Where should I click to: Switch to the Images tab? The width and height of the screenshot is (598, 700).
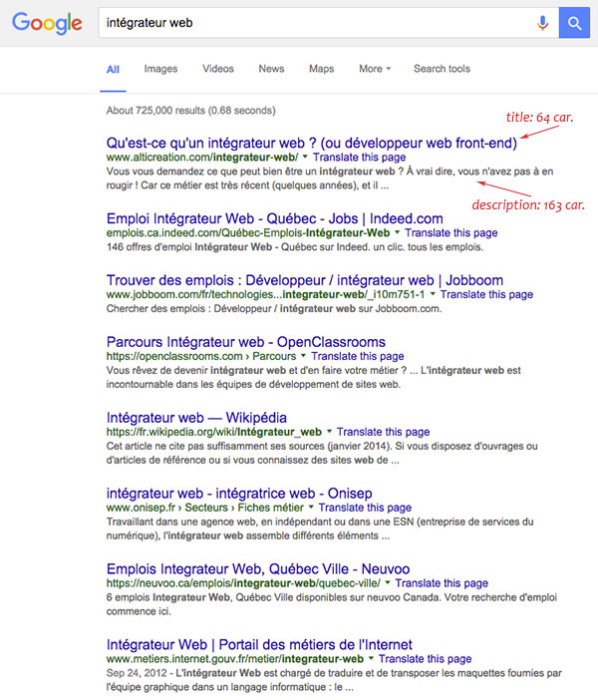tap(160, 69)
